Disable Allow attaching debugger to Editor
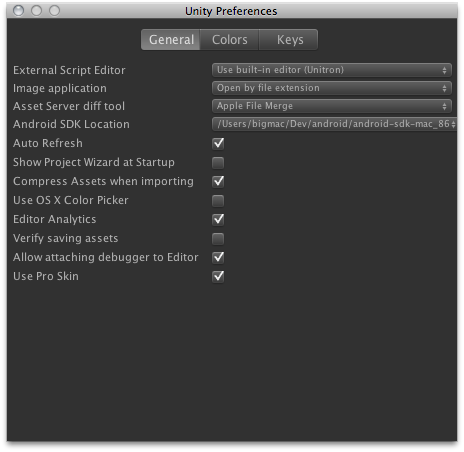 pos(218,258)
